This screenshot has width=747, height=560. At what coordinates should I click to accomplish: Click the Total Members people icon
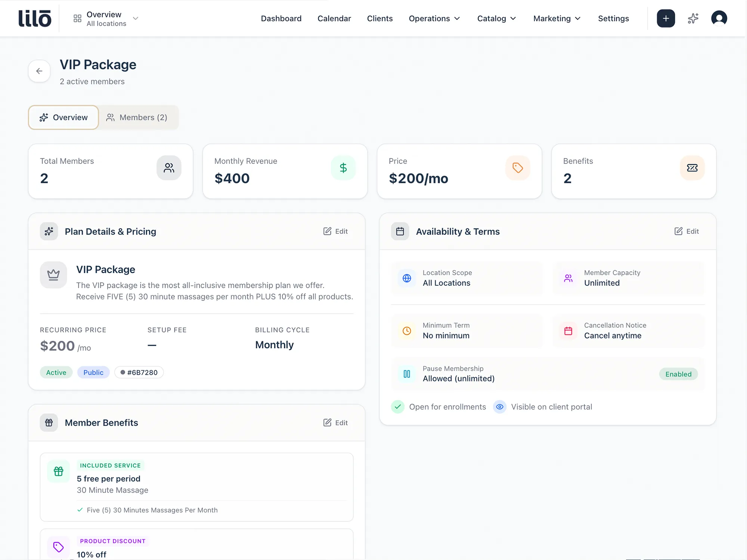(x=169, y=168)
